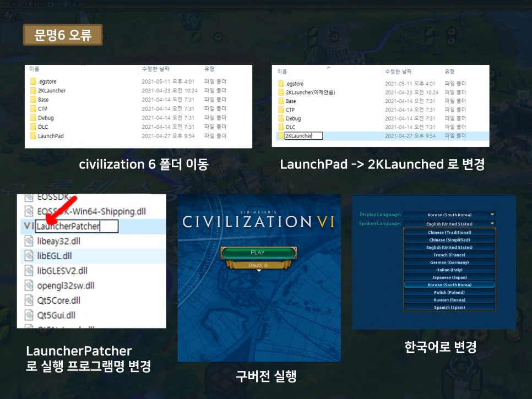
Task: Select the .egstore folder icon in the listing containing LaunchPad
Action: click(x=33, y=81)
